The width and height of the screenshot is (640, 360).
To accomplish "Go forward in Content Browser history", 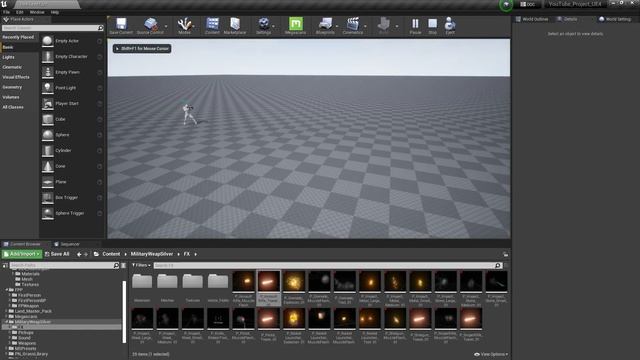I will point(86,254).
